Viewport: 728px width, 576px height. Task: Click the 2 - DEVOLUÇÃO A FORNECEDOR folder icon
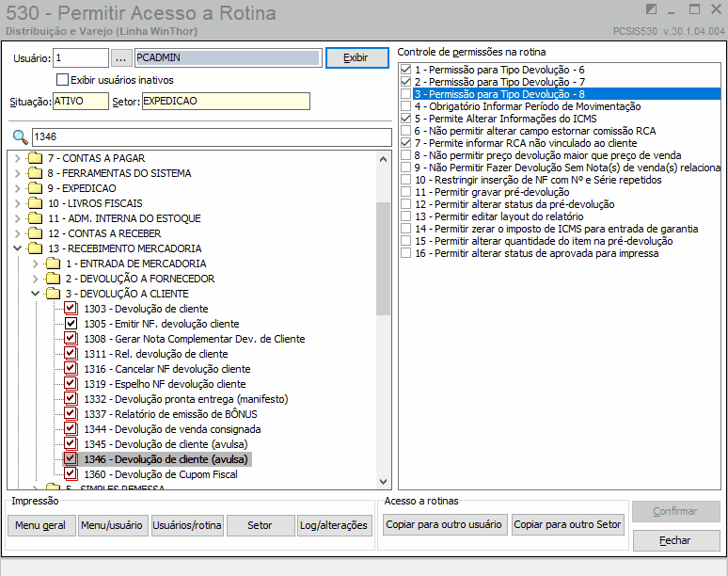pyautogui.click(x=53, y=279)
